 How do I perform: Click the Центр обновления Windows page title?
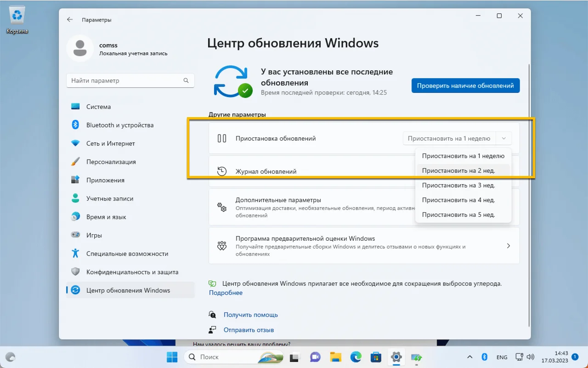click(x=293, y=43)
